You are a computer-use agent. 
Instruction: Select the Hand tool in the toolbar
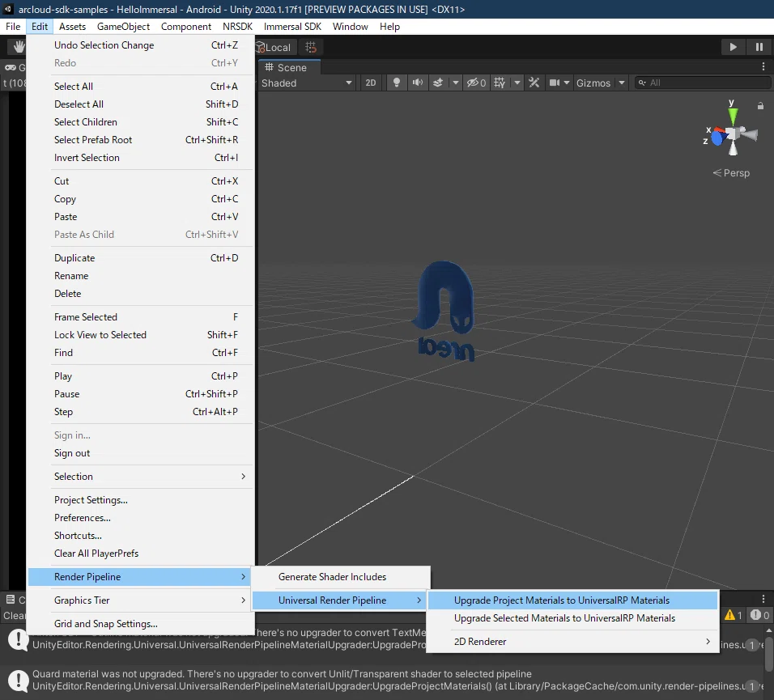19,47
